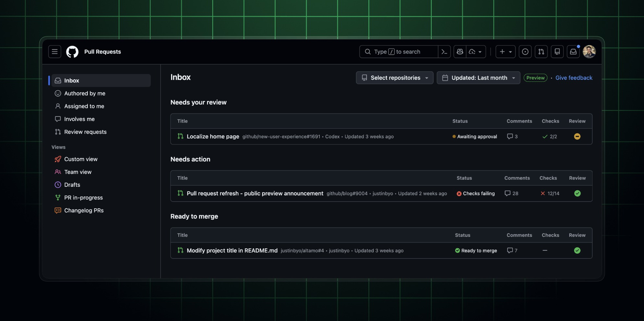Open the Localize home page pull request
Viewport: 644px width, 321px height.
tap(213, 136)
